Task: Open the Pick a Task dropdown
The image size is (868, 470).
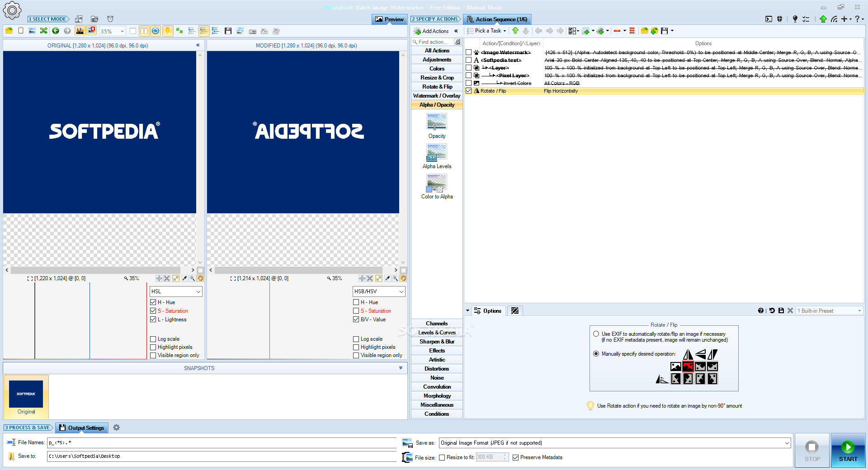Action: click(x=486, y=31)
